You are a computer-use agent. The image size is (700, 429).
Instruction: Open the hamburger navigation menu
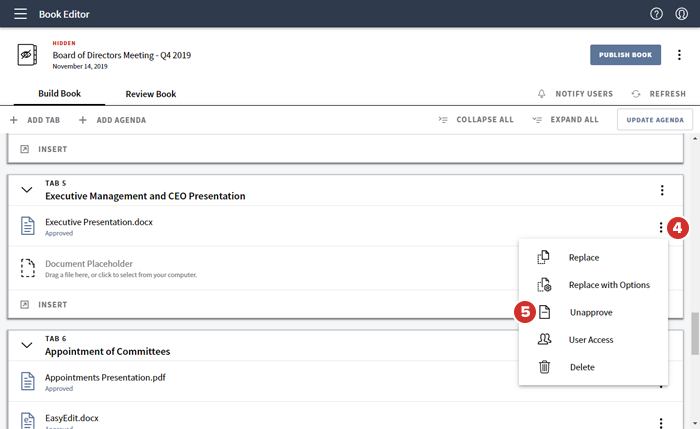(x=20, y=14)
